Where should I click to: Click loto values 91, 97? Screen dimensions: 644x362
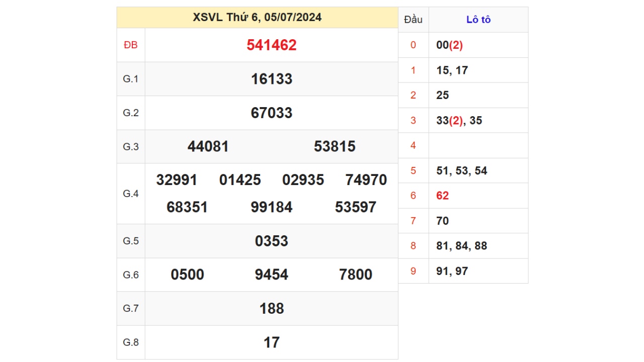click(452, 271)
